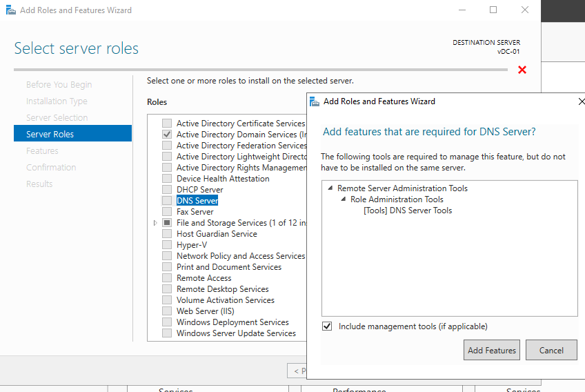Collapse Role Administration Tools node

coord(344,199)
